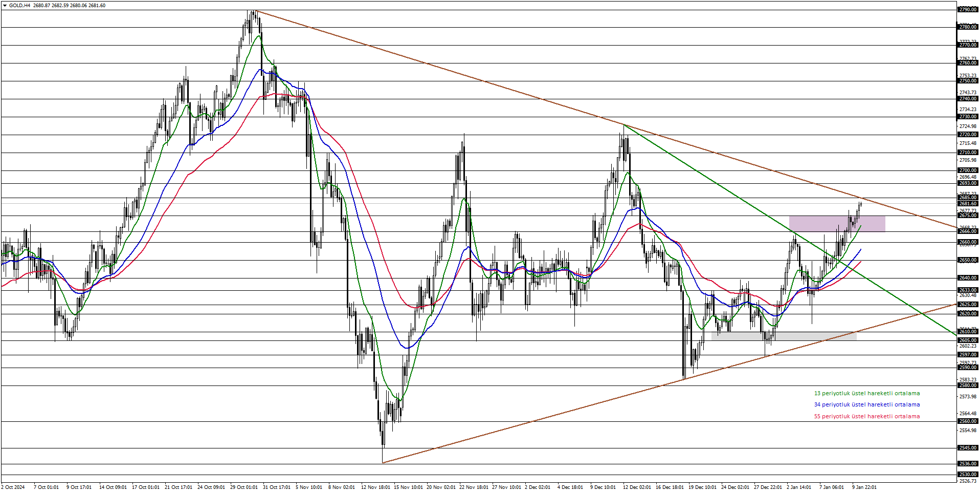Open the chart menu triangle beside GOLD,H4
The width and height of the screenshot is (980, 493).
click(5, 6)
